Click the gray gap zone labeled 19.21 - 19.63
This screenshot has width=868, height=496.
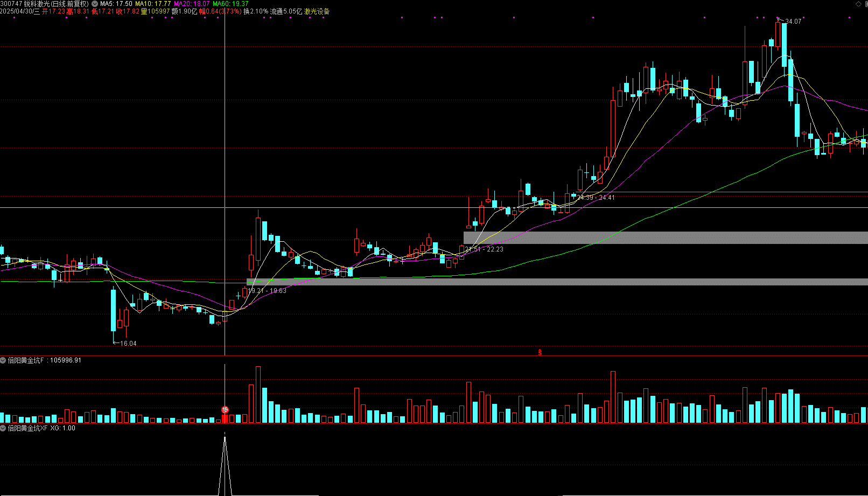pos(538,282)
